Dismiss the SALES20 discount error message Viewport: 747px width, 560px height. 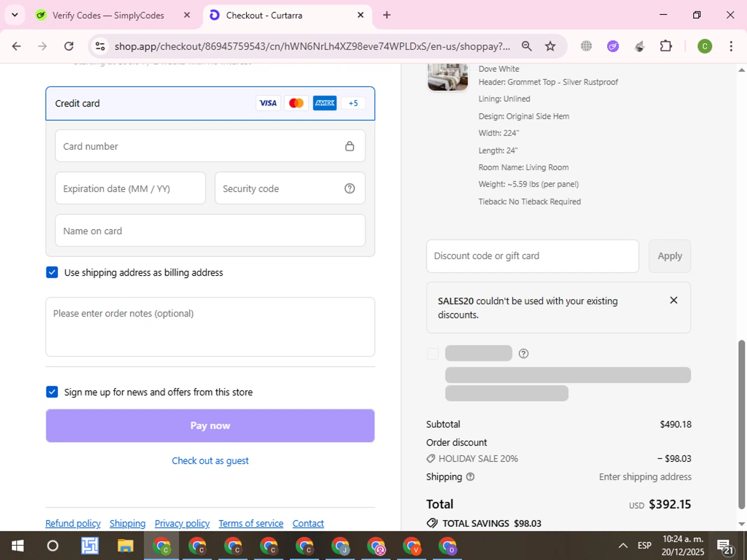[674, 300]
